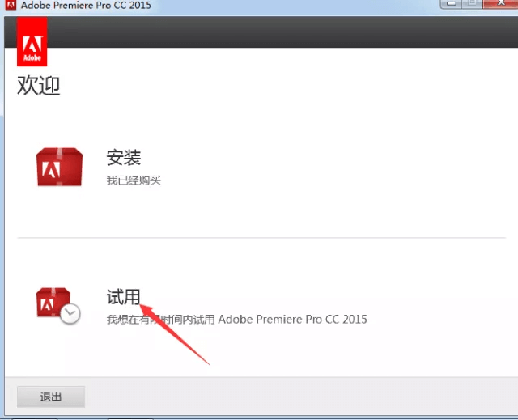Click the trial description mentioning Adobe Premiere Pro
Viewport: 518px width, 420px height.
click(x=236, y=320)
